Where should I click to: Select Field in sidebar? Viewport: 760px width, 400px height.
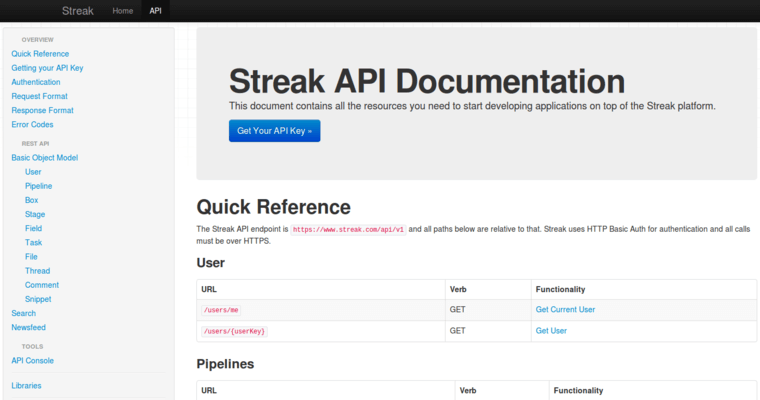click(x=33, y=228)
